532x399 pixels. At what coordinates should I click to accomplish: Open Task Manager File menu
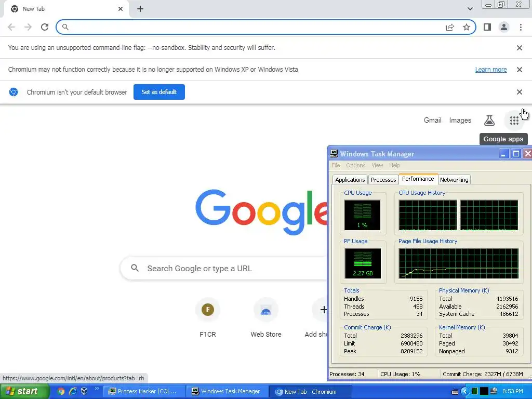336,165
